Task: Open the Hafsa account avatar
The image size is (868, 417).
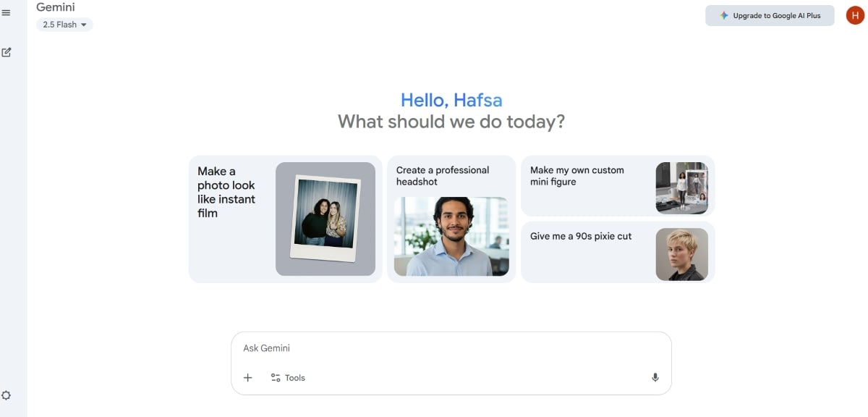Action: coord(855,15)
